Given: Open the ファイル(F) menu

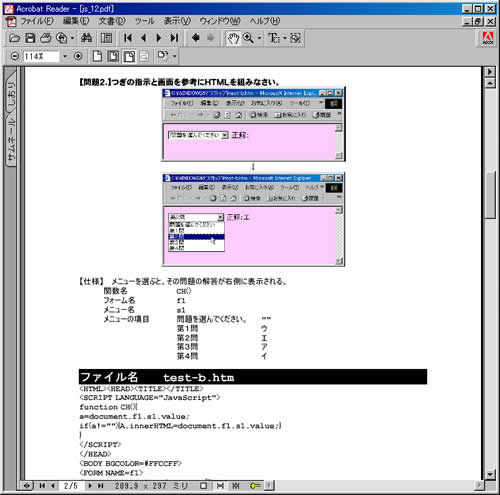Looking at the screenshot, I should 37,21.
